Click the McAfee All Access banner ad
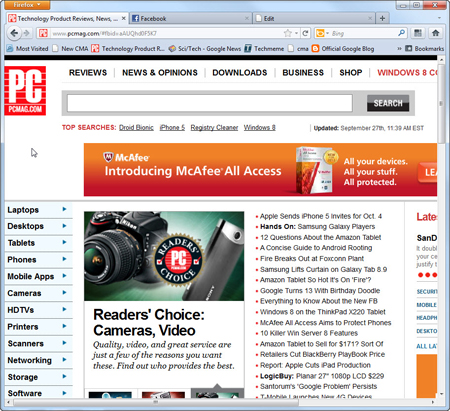450x411 pixels. click(x=260, y=170)
